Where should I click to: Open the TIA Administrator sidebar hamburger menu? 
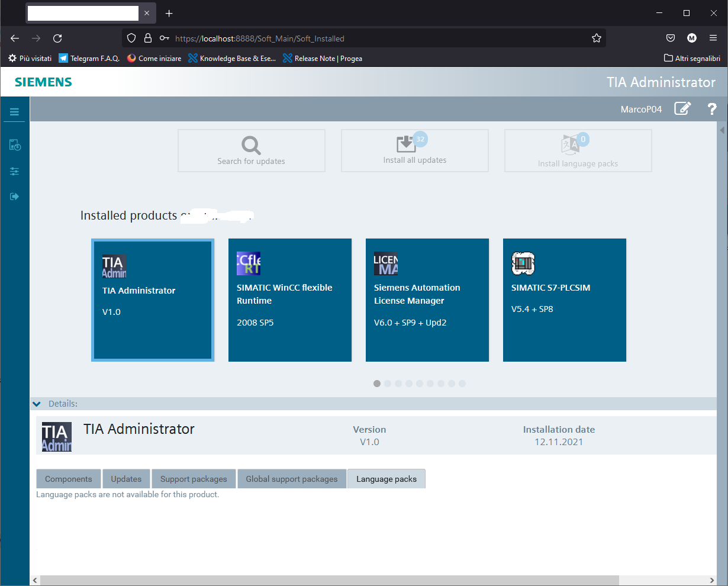point(15,112)
